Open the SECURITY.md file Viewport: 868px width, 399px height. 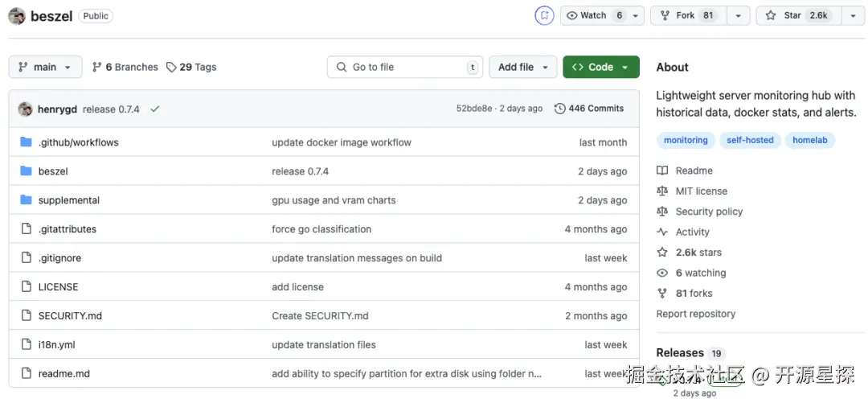70,316
